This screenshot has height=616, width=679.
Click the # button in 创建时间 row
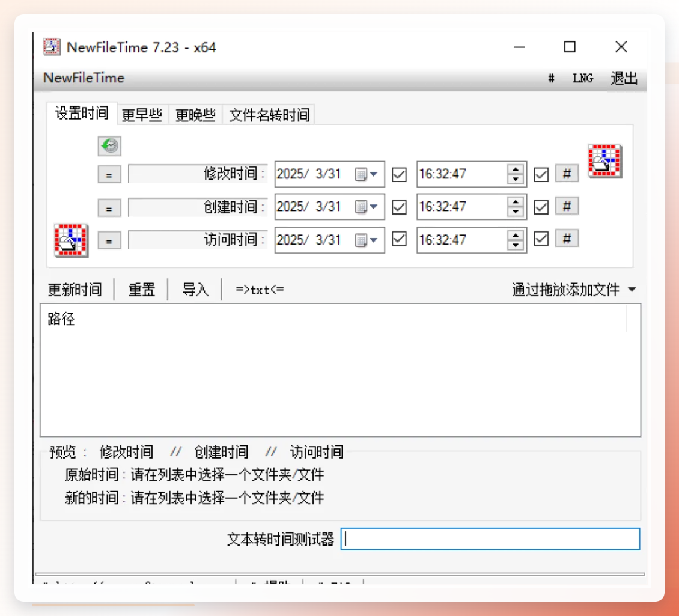tap(567, 206)
